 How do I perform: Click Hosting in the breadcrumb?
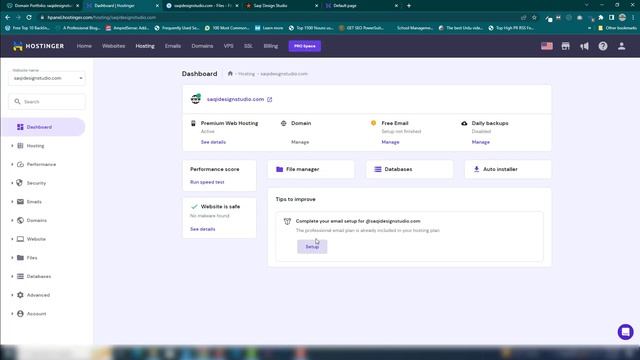(x=246, y=74)
